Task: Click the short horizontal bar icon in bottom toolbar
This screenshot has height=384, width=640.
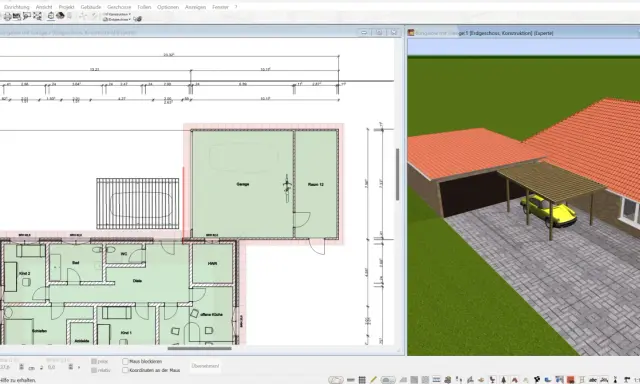Action: (x=351, y=380)
